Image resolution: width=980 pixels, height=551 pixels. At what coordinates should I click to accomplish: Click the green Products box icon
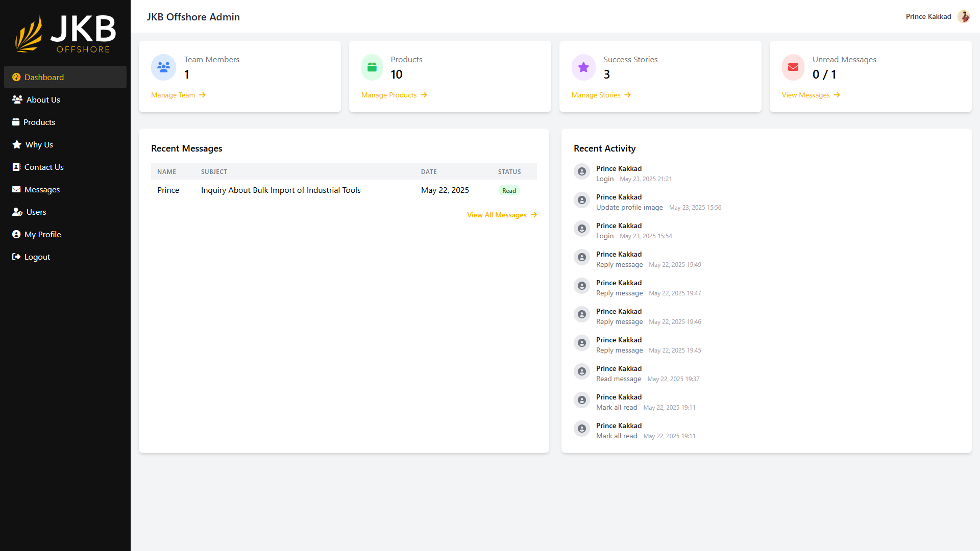coord(372,67)
